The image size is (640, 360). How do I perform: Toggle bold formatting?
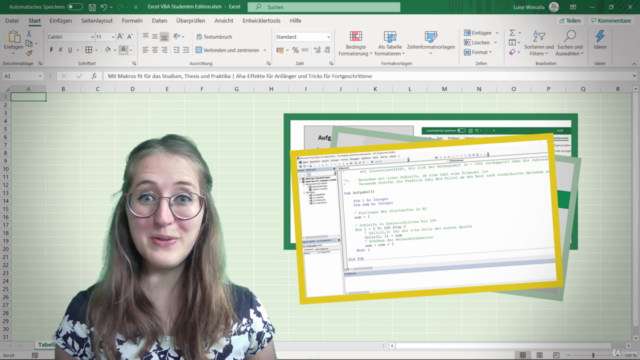pyautogui.click(x=51, y=50)
